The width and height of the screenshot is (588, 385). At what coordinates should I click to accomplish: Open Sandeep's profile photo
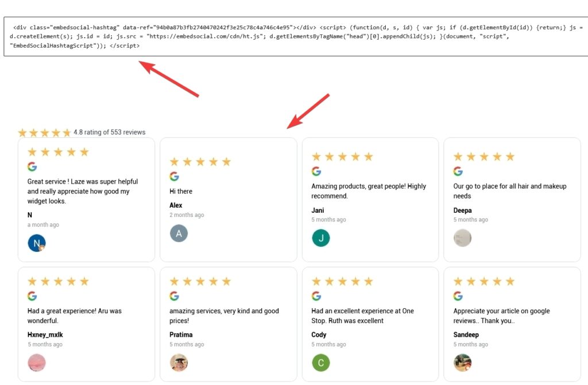[462, 362]
